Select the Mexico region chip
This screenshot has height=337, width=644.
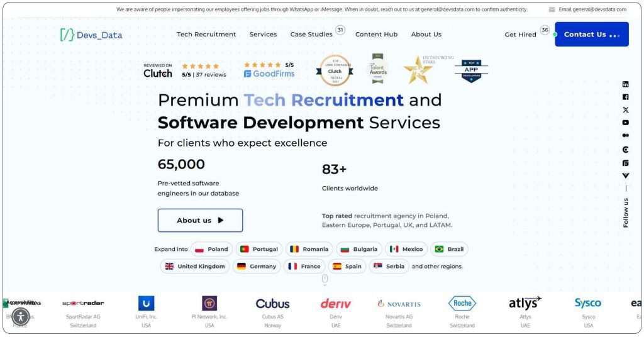pos(406,249)
